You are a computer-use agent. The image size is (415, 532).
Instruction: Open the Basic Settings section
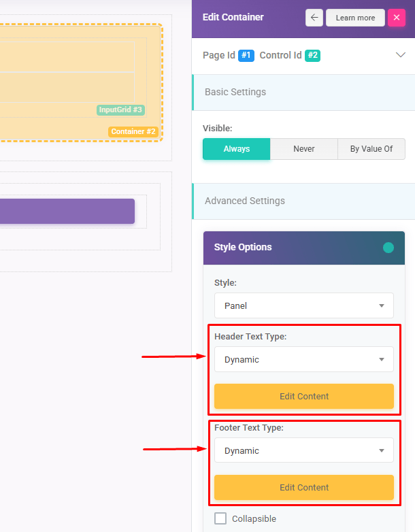point(303,93)
